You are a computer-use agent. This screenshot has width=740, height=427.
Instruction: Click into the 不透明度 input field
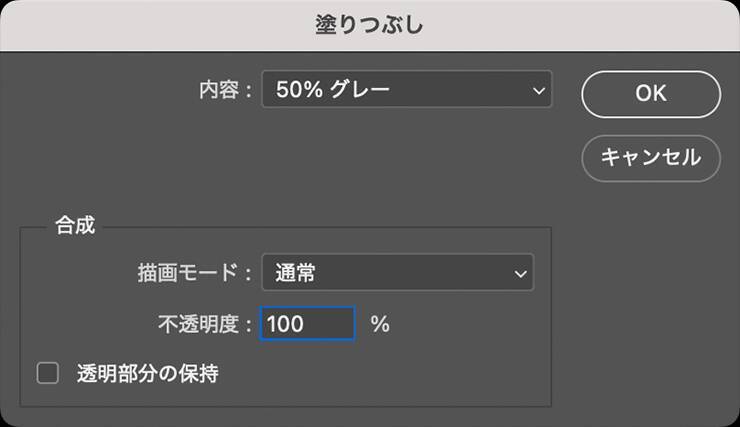(307, 324)
